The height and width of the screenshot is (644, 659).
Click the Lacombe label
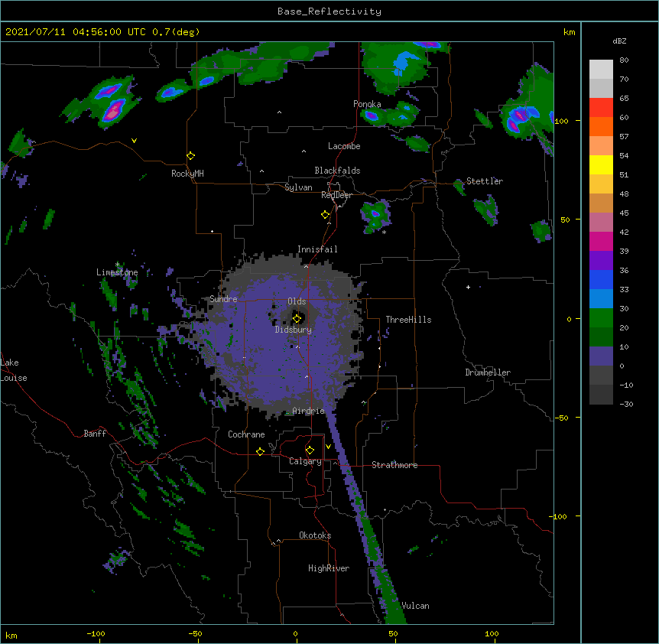[x=344, y=146]
